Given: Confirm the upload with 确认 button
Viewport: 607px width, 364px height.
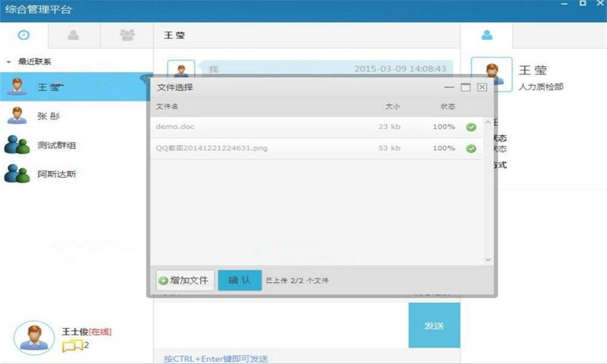Looking at the screenshot, I should click(x=240, y=280).
